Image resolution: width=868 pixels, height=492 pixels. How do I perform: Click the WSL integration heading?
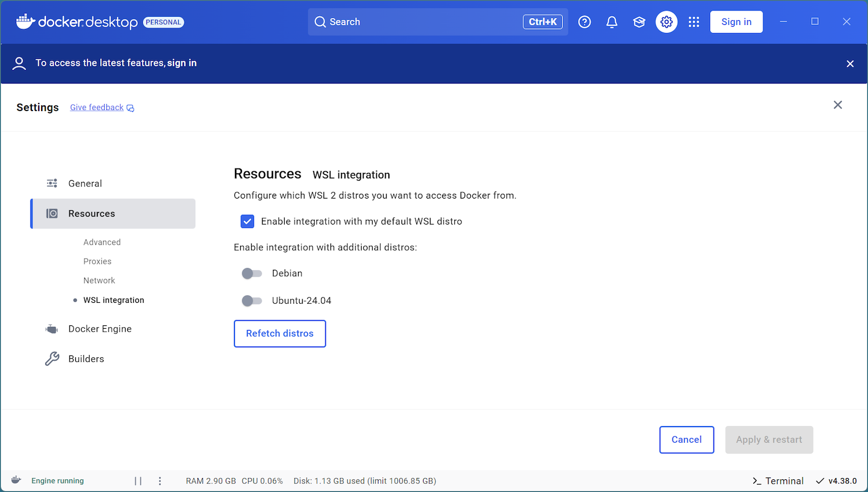click(351, 175)
